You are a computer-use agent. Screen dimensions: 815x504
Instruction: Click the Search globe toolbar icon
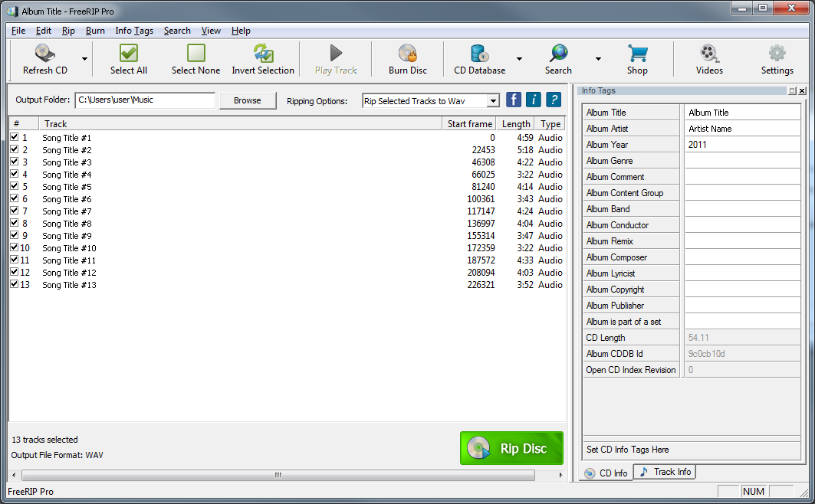[x=559, y=54]
